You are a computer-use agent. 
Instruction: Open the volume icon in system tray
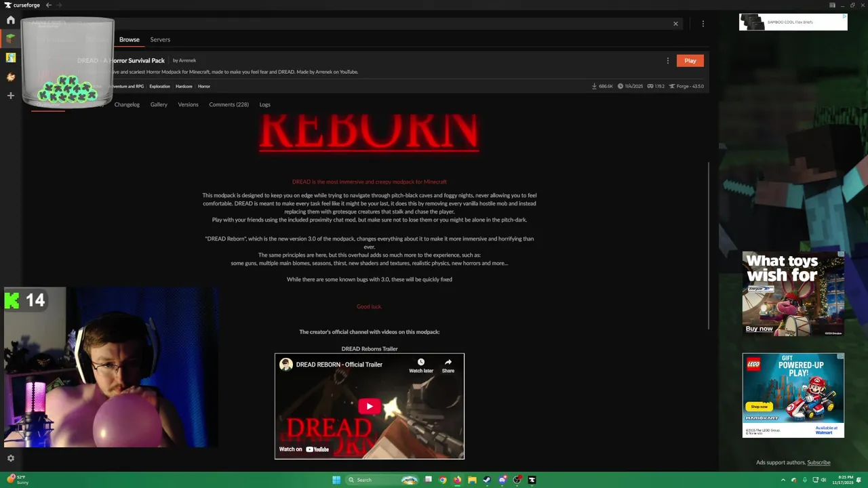(x=823, y=480)
